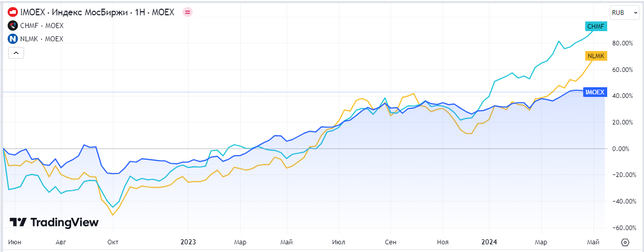This screenshot has height=252, width=644.
Task: Open chart settings via the gear icon
Action: point(625,242)
